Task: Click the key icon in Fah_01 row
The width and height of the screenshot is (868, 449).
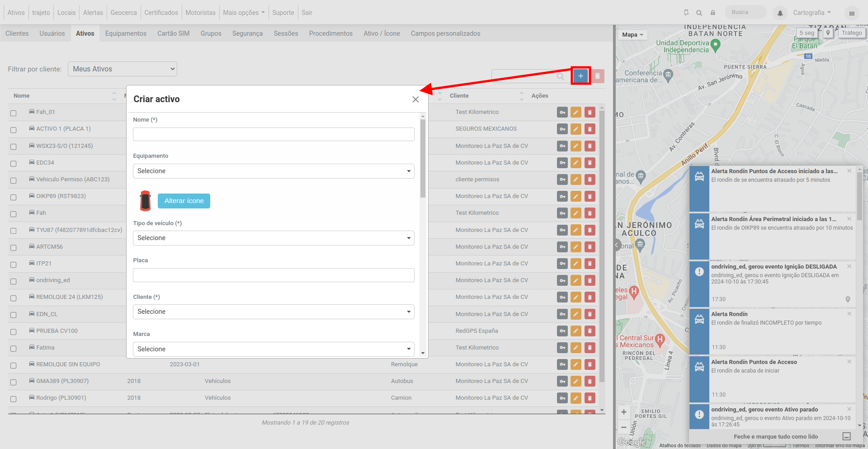Action: point(562,112)
